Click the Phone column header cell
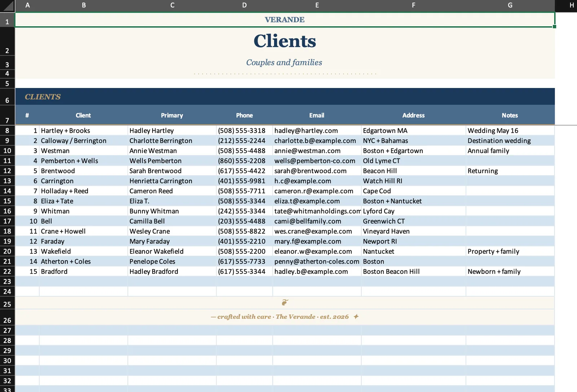Viewport: 577px width, 392px height. 245,115
